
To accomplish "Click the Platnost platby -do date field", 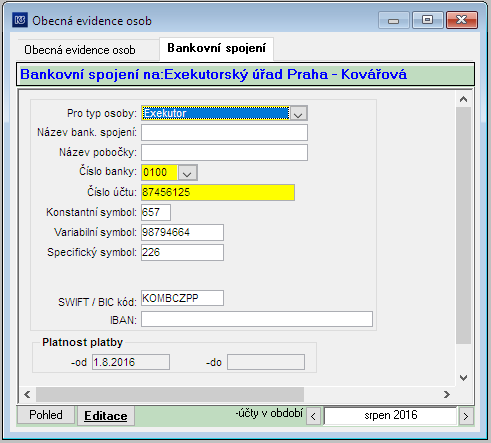I will [x=266, y=362].
